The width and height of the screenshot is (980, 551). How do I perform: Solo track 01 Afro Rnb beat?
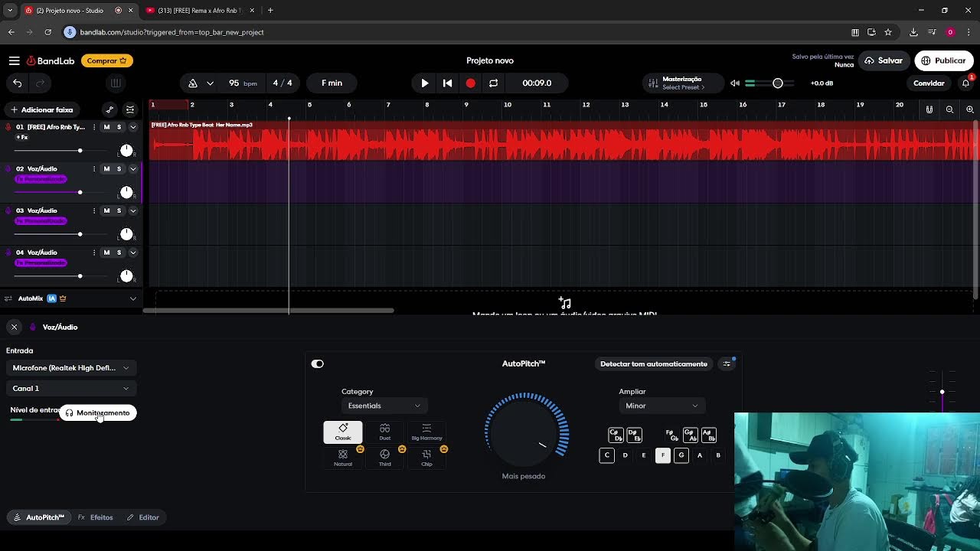119,127
